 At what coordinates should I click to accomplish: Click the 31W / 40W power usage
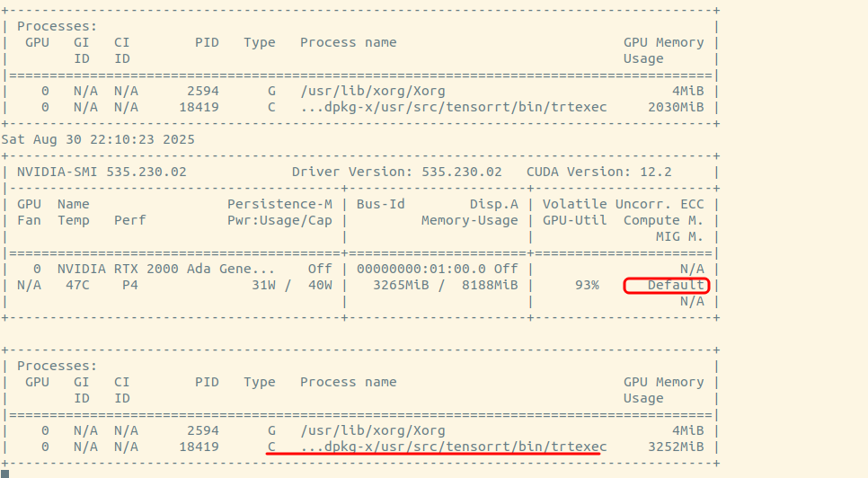tap(292, 286)
